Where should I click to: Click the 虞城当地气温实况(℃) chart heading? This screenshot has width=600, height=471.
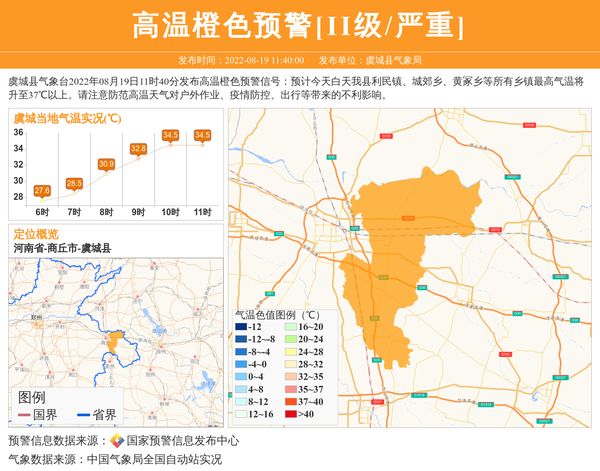67,119
